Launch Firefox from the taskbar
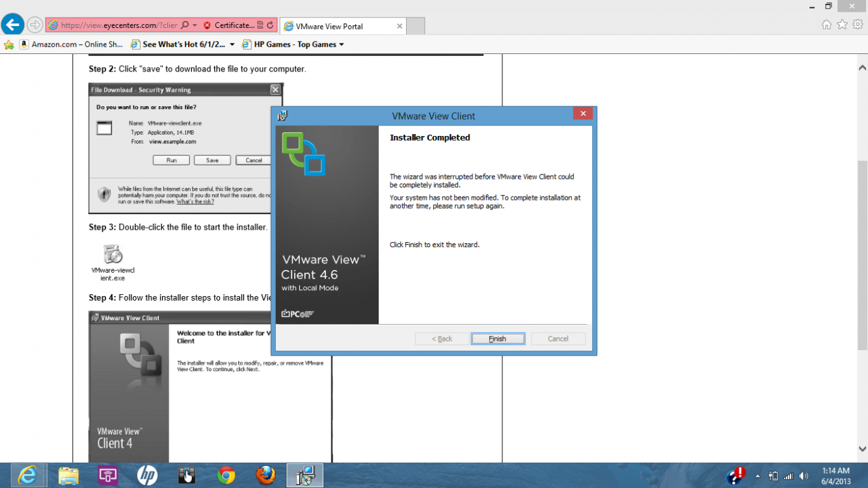 (265, 476)
